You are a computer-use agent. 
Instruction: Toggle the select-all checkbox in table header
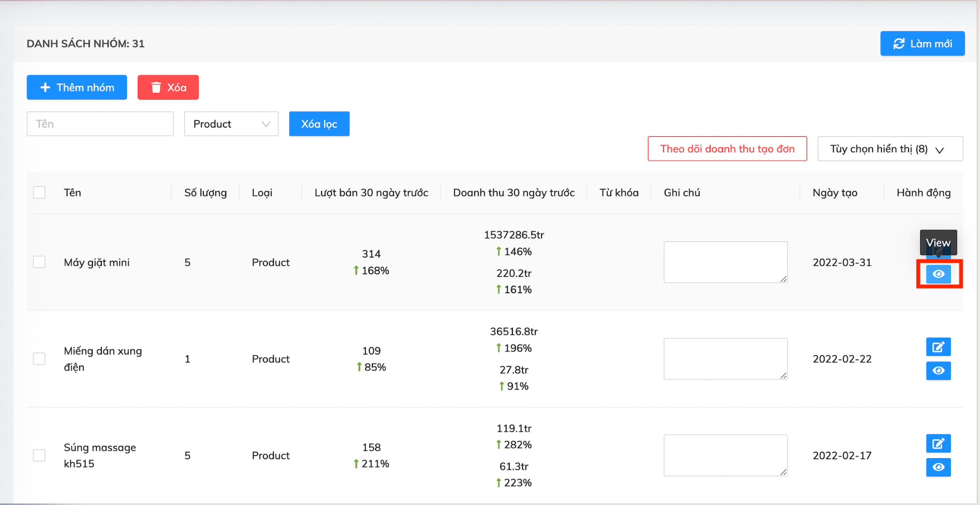click(39, 192)
